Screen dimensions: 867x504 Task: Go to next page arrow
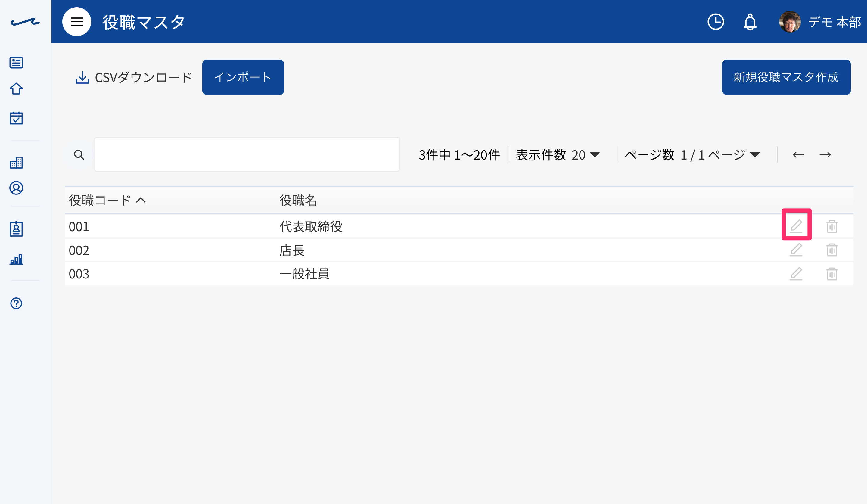pyautogui.click(x=825, y=155)
